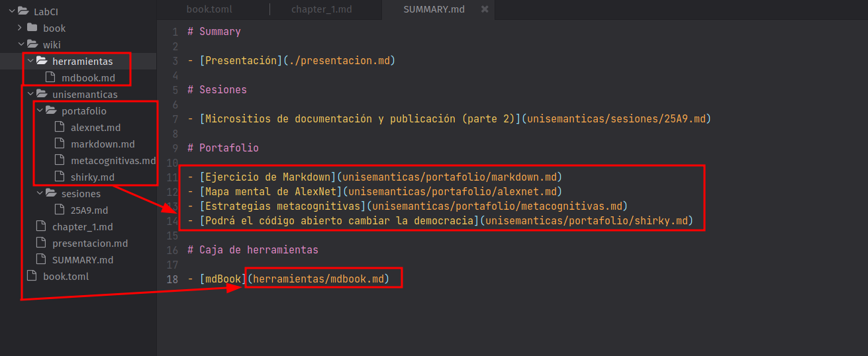The height and width of the screenshot is (356, 868).
Task: Open book.toml from the tree
Action: point(66,276)
